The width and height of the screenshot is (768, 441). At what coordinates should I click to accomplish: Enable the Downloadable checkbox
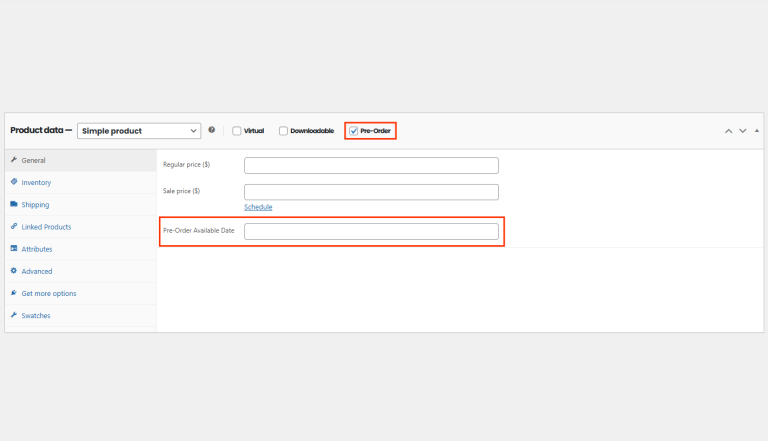pos(283,131)
